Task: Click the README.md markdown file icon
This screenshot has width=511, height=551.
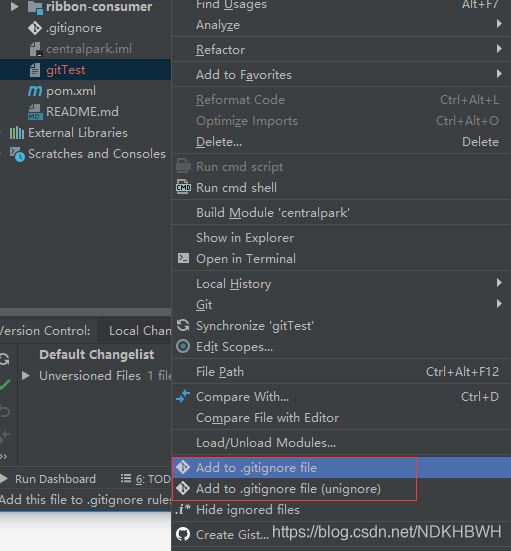Action: (x=35, y=112)
